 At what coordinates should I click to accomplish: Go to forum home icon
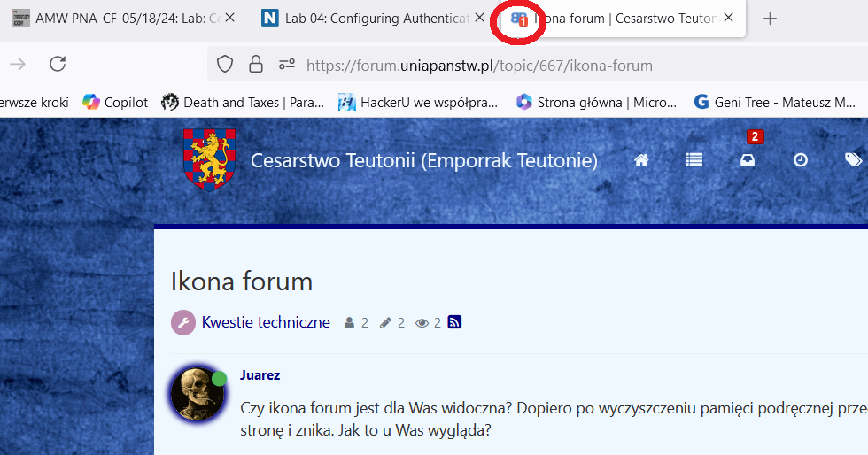coord(641,160)
